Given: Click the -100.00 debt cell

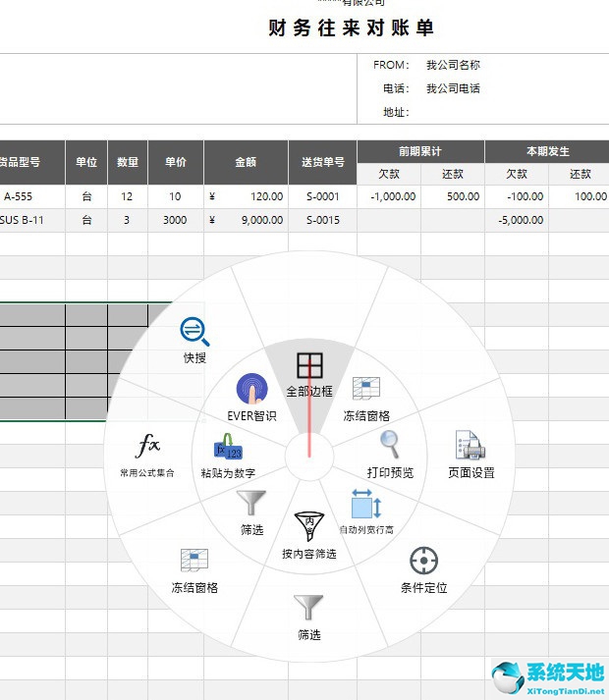Looking at the screenshot, I should click(517, 196).
